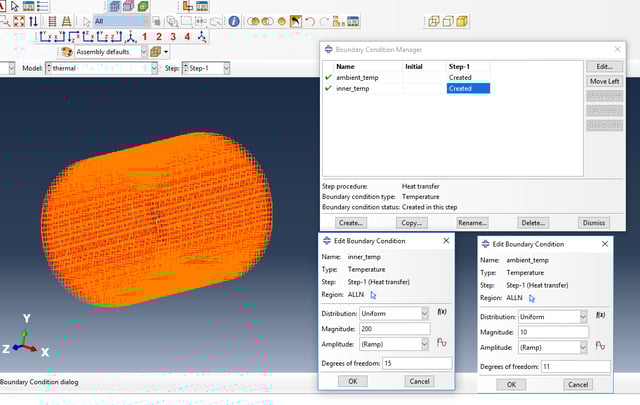Click the f(x) analytical field icon in ambient_temp dialog
The height and width of the screenshot is (405, 640).
pyautogui.click(x=600, y=314)
